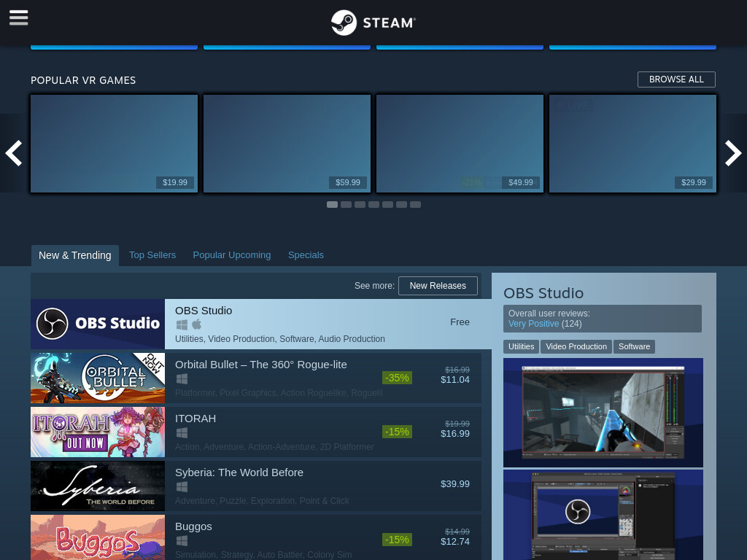Image resolution: width=747 pixels, height=560 pixels.
Task: Select second carousel page dot
Action: pos(346,204)
